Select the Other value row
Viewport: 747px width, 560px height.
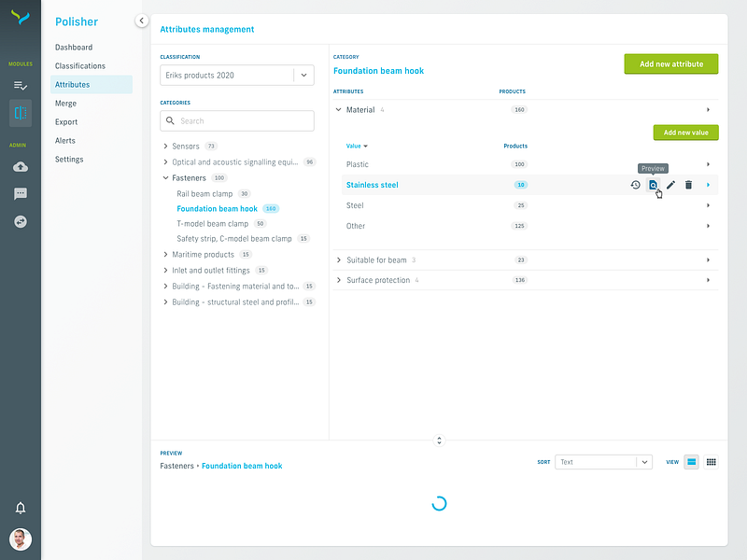coord(529,226)
